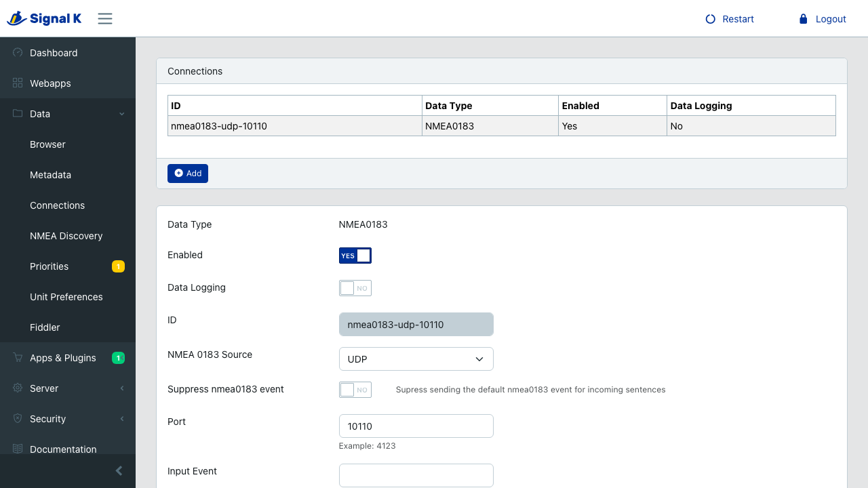Click the Data Type column header
This screenshot has width=868, height=488.
(490, 106)
